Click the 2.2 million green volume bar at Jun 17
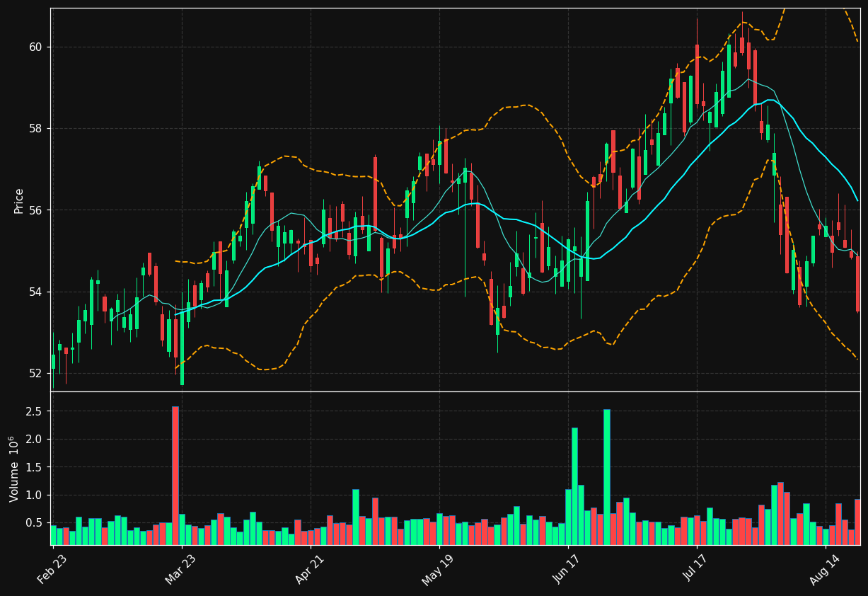Image resolution: width=868 pixels, height=596 pixels. pyautogui.click(x=574, y=486)
